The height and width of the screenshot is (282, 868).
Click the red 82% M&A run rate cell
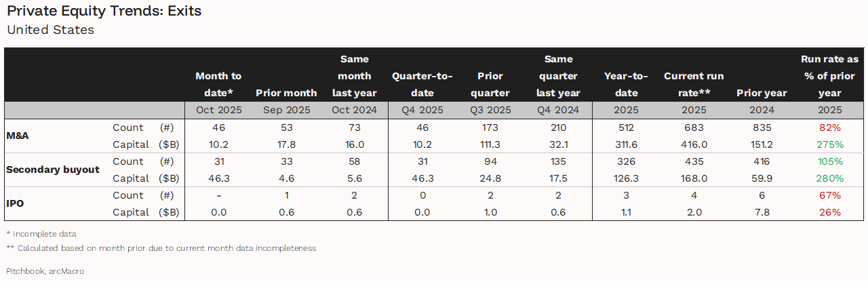829,127
